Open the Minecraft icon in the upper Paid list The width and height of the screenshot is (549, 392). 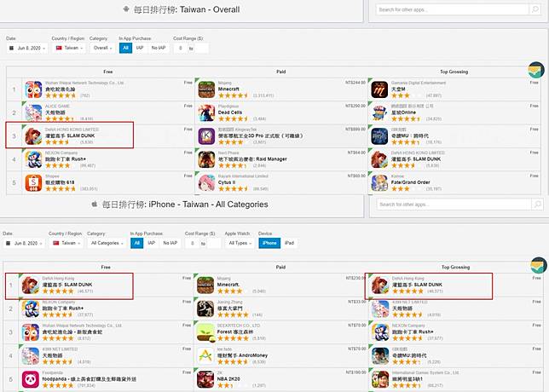[x=205, y=90]
